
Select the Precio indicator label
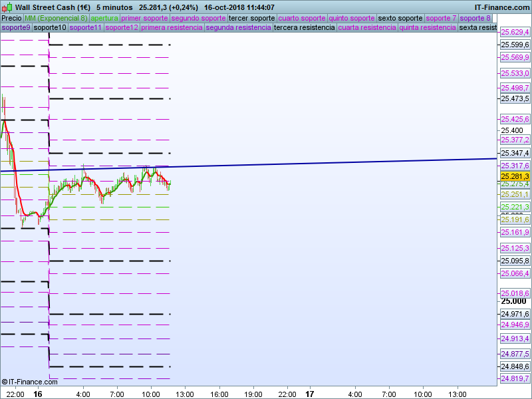[11, 18]
